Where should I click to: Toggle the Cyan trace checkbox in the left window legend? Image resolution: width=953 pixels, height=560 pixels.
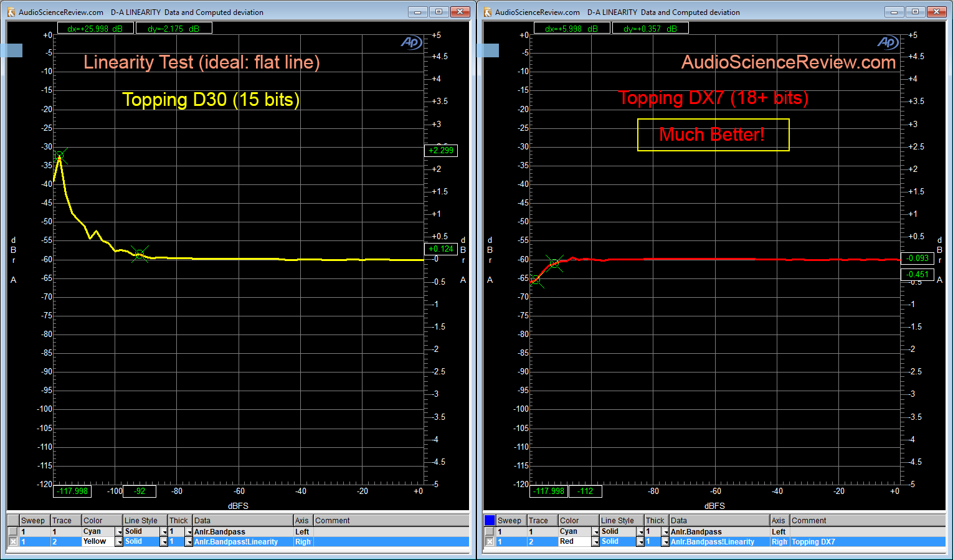coord(12,531)
